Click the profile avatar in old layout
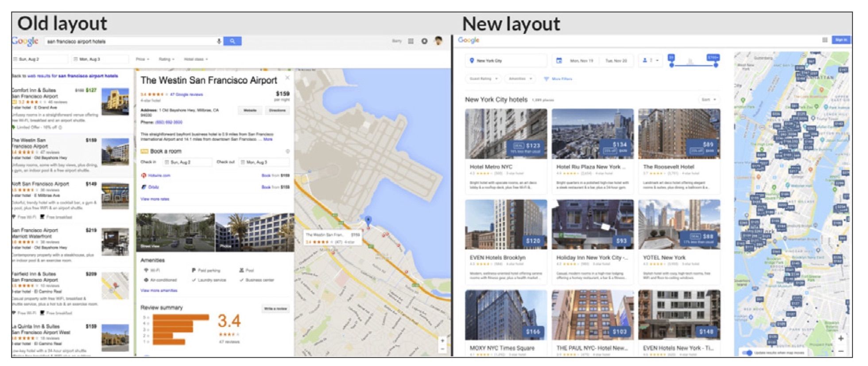This screenshot has height=366, width=868. point(438,41)
